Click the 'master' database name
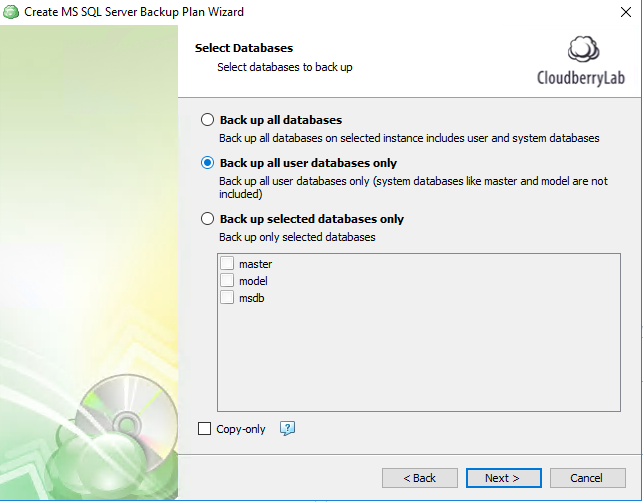Screen dimensions: 643x502 click(255, 264)
